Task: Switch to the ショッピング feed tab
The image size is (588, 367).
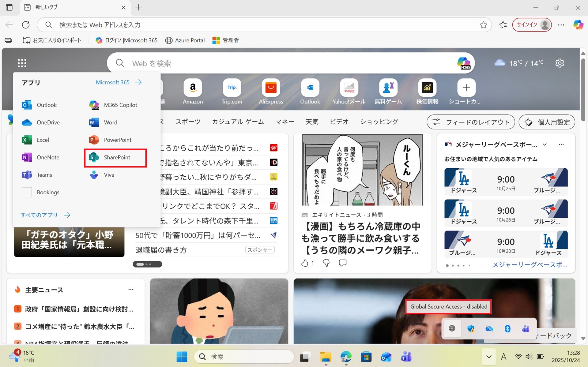Action: [x=379, y=122]
